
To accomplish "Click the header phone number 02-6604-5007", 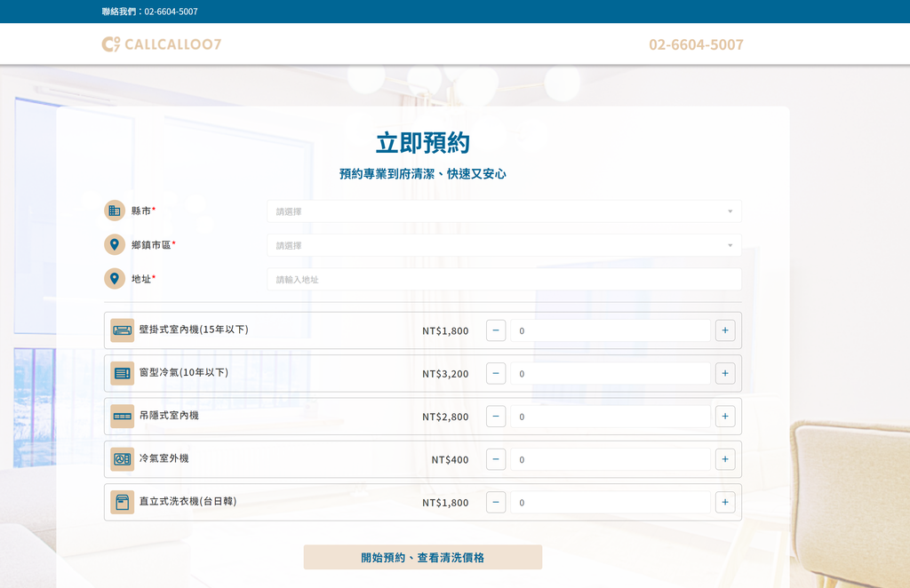I will pyautogui.click(x=696, y=44).
